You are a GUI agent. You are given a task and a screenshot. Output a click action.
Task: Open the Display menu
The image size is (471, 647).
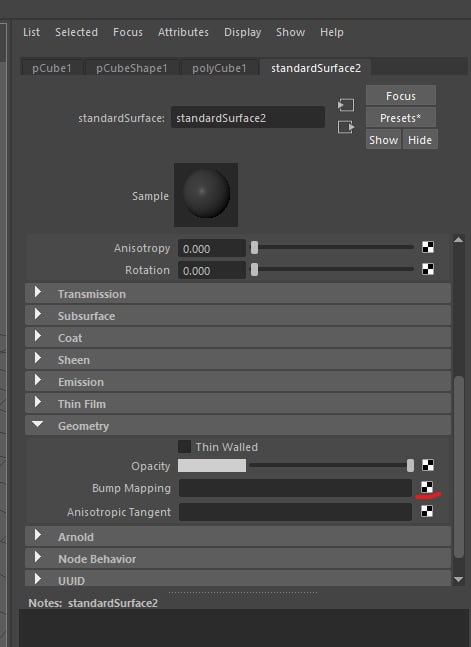[242, 32]
